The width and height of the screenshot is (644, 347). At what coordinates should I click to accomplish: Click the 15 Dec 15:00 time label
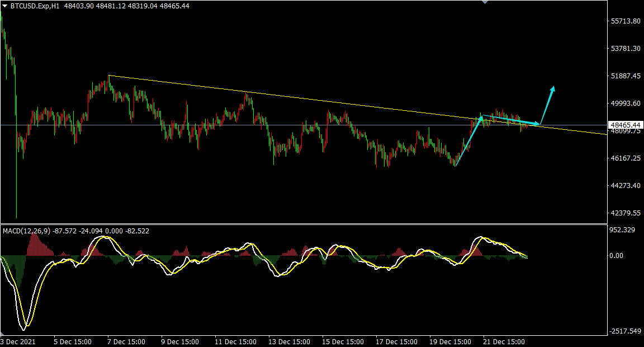point(343,342)
